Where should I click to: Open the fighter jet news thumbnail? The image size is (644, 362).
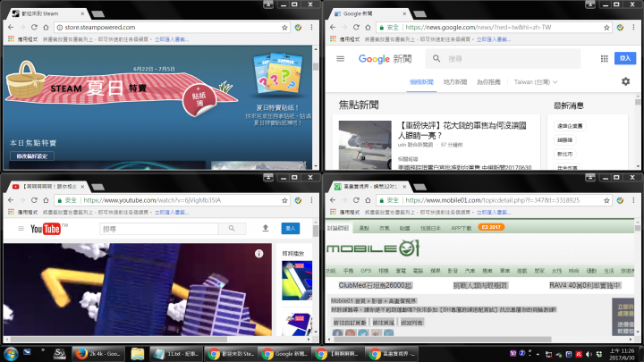click(x=365, y=145)
